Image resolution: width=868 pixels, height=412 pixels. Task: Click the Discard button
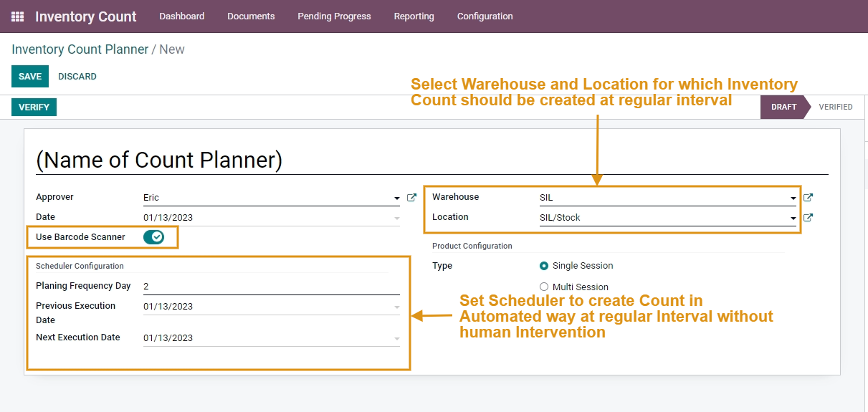(77, 77)
